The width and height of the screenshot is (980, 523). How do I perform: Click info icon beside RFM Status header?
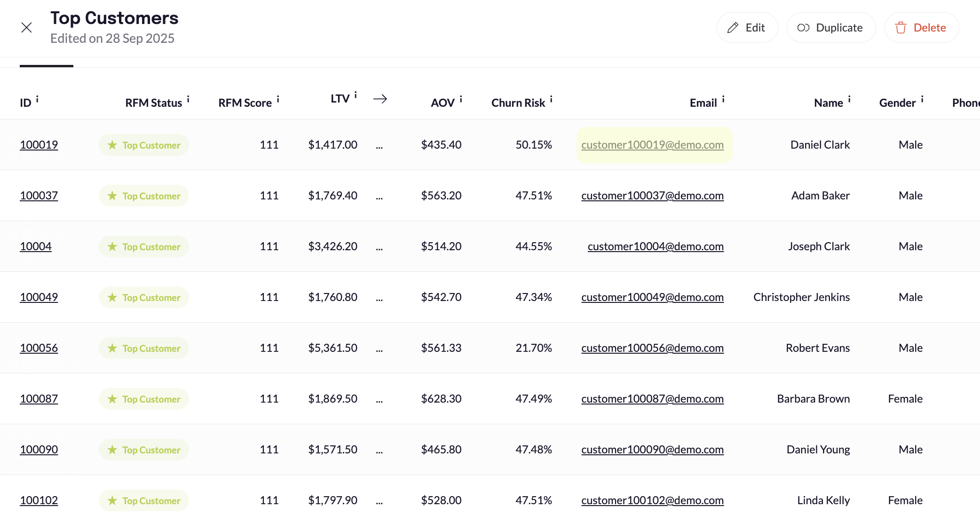click(x=188, y=99)
